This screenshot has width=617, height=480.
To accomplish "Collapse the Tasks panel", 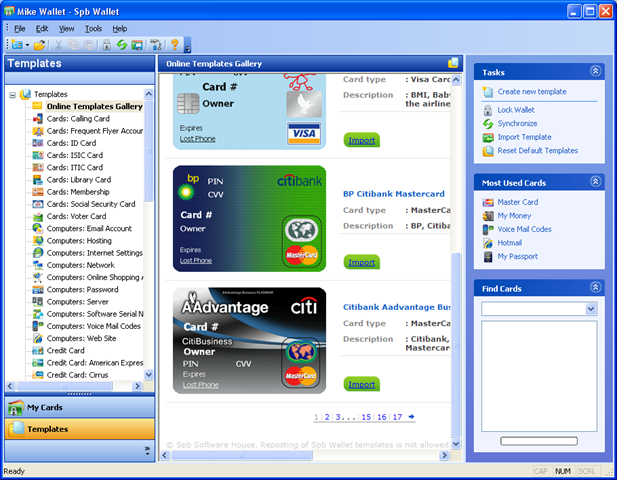I will 595,71.
